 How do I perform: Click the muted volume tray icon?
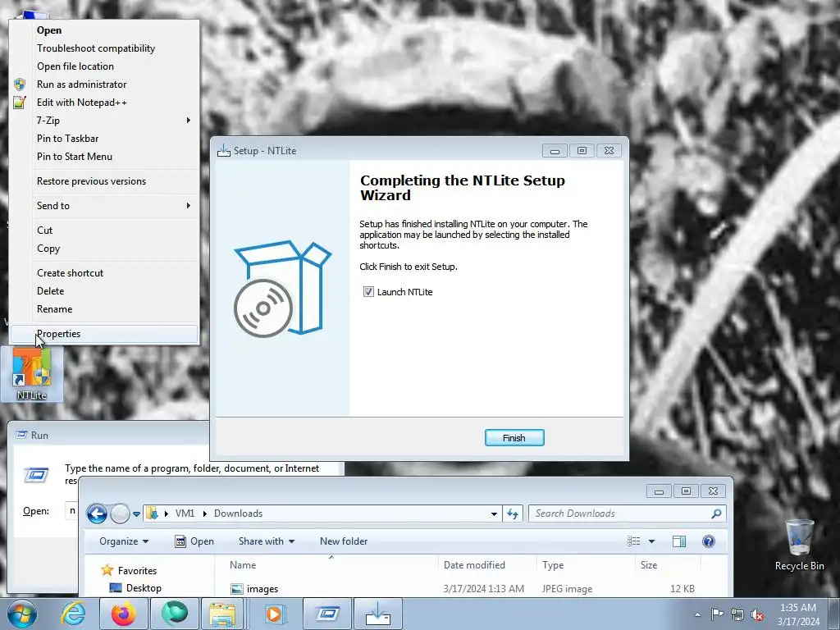coord(757,614)
